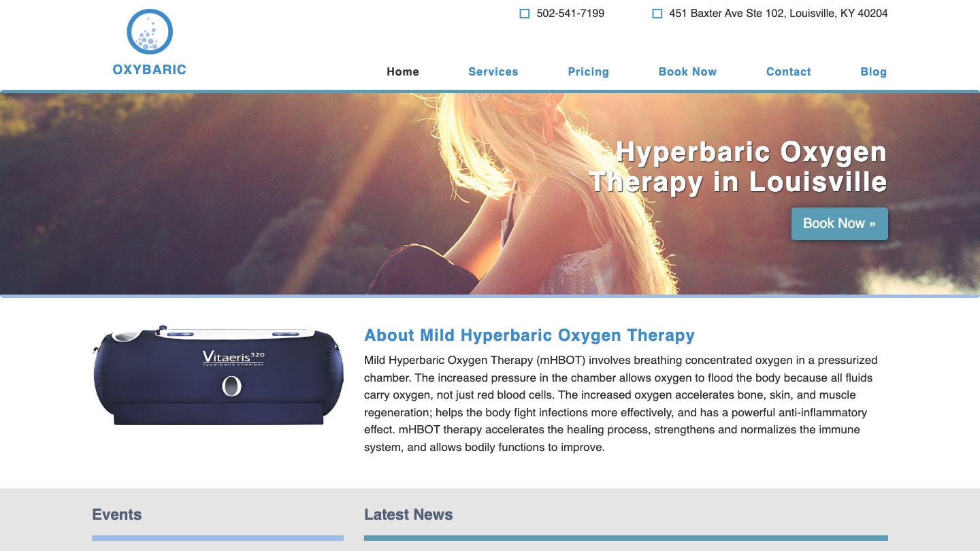
Task: Select Book Now in the navigation bar
Action: 687,71
